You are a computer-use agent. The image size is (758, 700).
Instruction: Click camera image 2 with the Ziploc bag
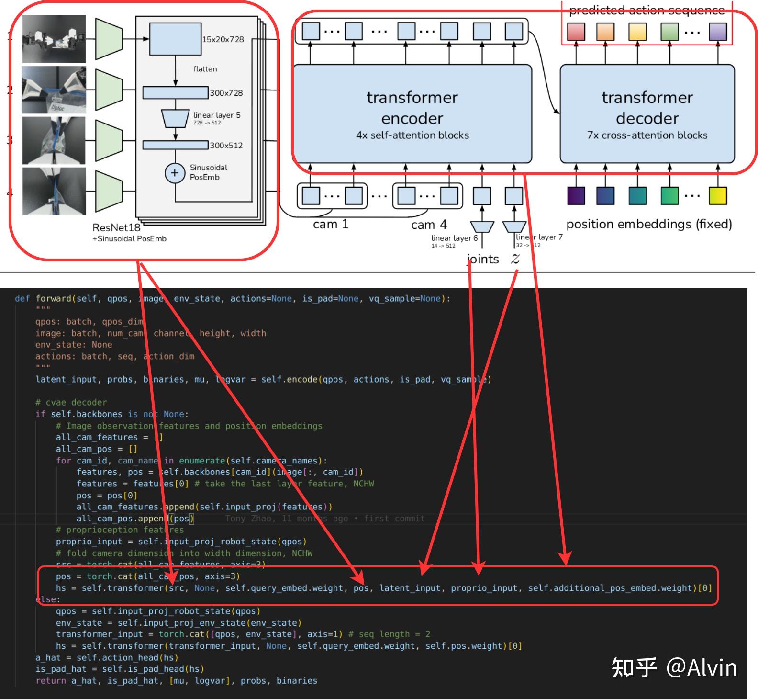[x=54, y=90]
